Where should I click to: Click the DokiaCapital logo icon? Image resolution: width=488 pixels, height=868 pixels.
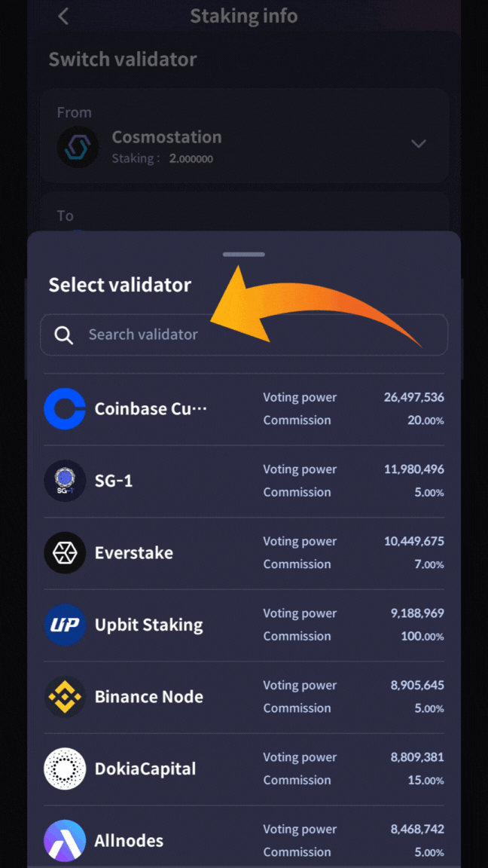(65, 769)
